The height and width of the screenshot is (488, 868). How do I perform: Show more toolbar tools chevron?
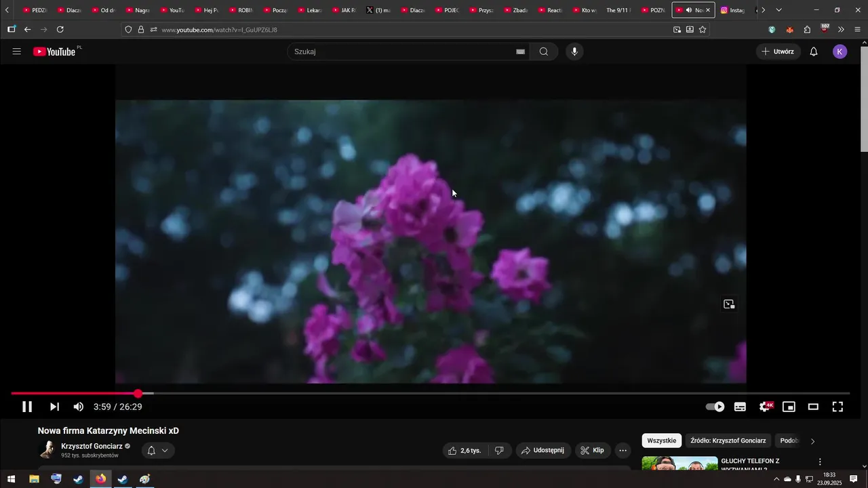[x=841, y=29]
